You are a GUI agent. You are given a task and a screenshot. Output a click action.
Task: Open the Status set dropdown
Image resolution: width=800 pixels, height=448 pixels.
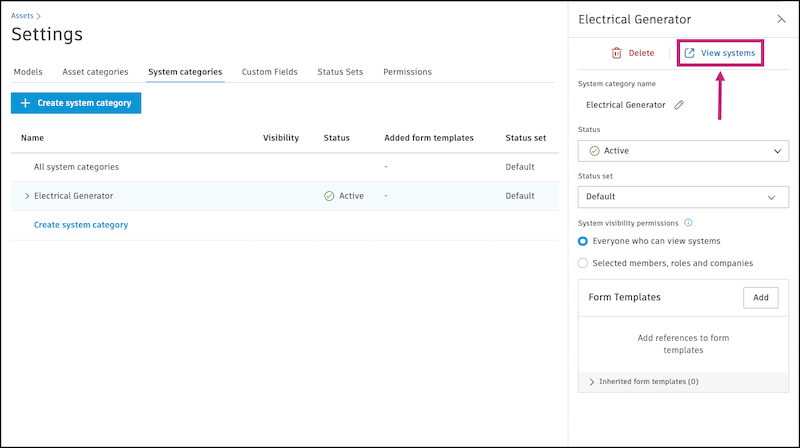point(683,197)
